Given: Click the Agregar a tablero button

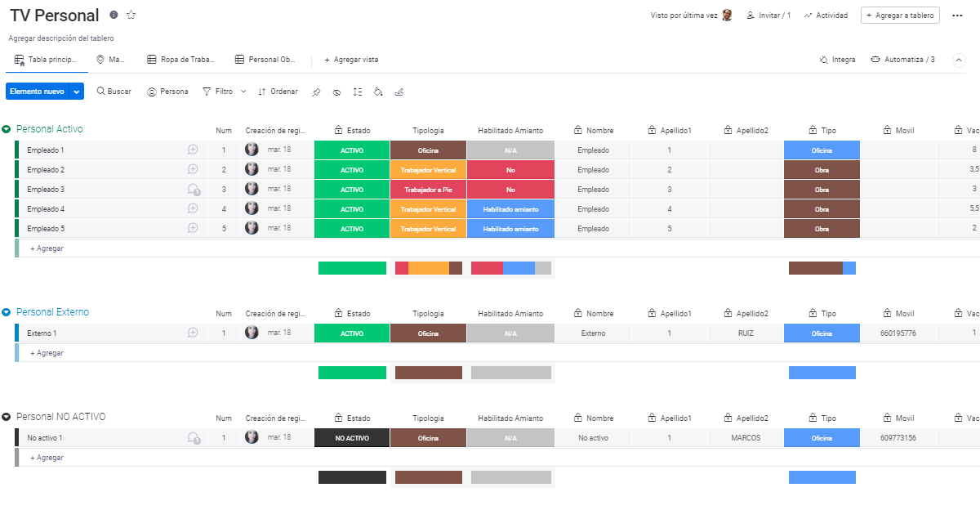Looking at the screenshot, I should (x=901, y=16).
